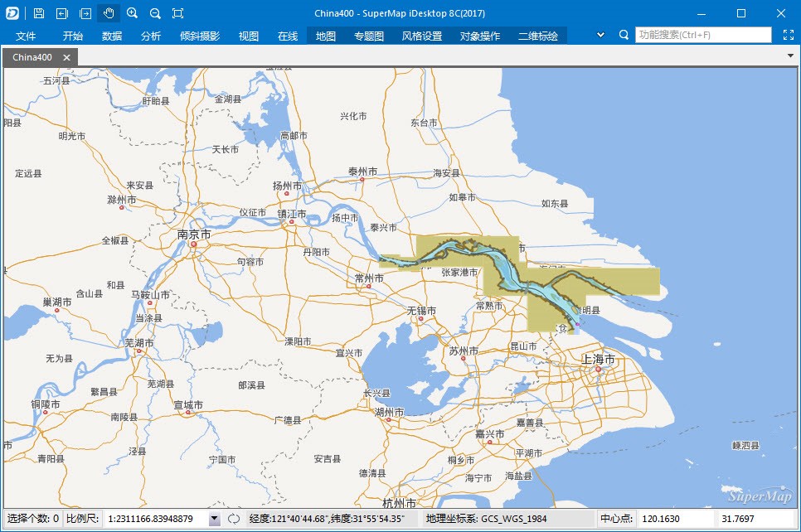Select the 专题图 ribbon tab
Screen dimensions: 801x532
pos(369,36)
